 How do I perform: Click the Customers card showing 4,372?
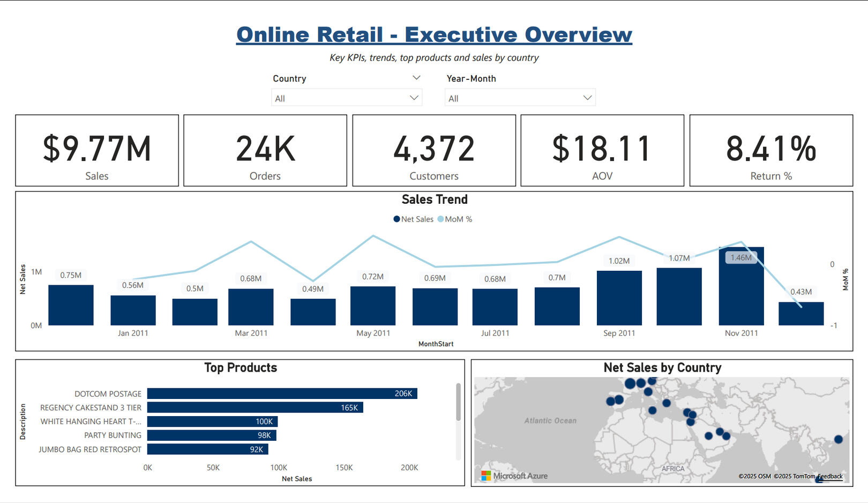433,151
